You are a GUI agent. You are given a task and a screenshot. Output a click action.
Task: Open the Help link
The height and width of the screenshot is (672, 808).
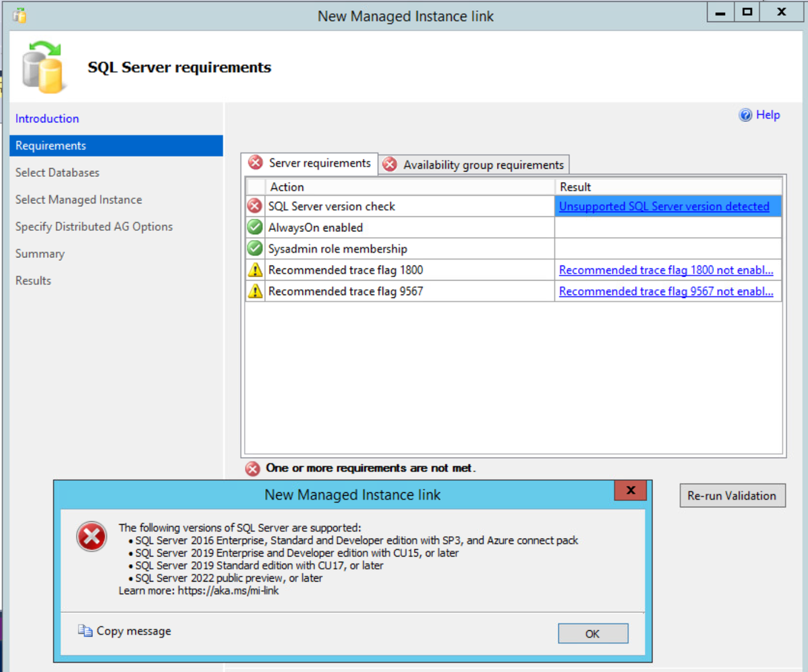click(x=768, y=115)
